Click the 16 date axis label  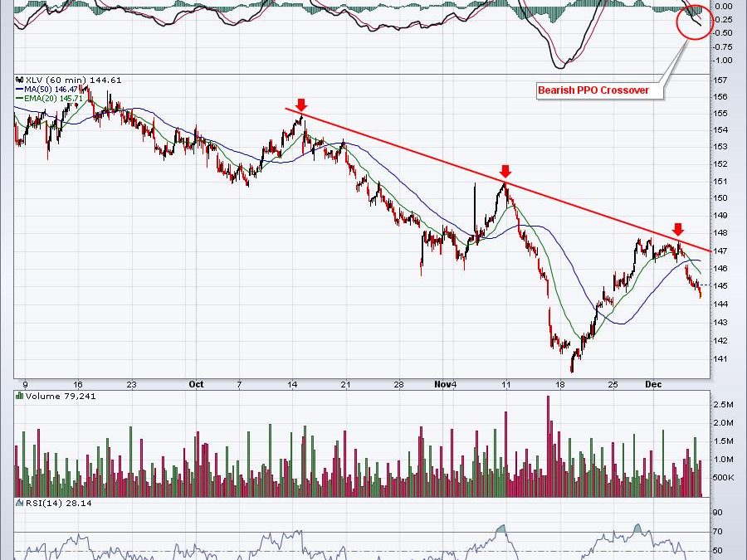(x=78, y=384)
